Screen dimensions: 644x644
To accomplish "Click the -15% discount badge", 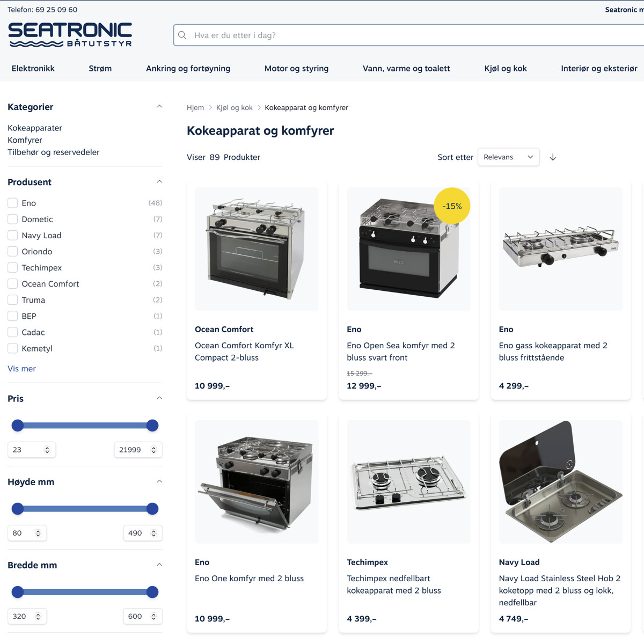I will click(x=452, y=206).
